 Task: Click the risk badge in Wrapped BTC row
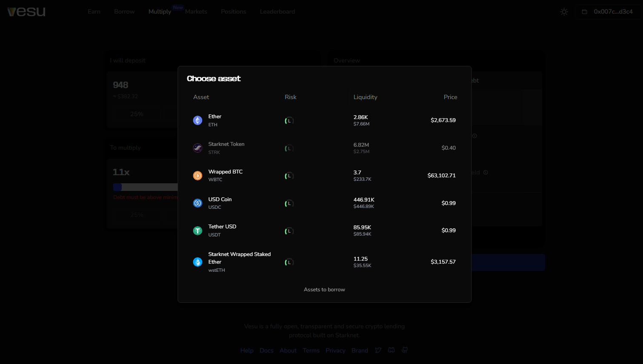[289, 176]
